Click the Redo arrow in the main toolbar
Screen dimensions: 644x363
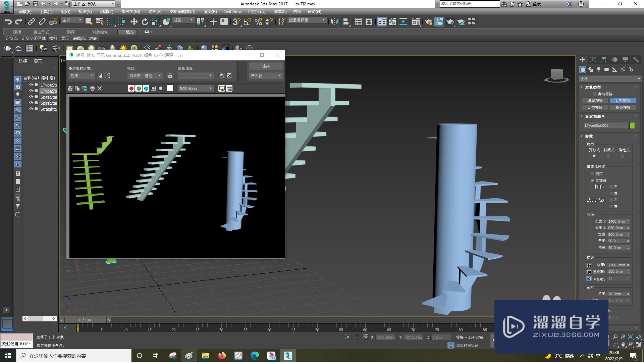pos(19,22)
